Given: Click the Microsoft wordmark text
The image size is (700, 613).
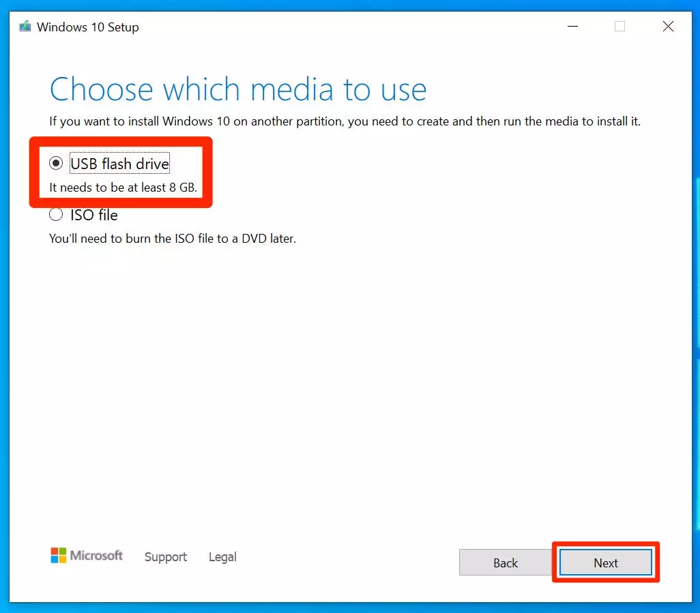Looking at the screenshot, I should [x=97, y=556].
